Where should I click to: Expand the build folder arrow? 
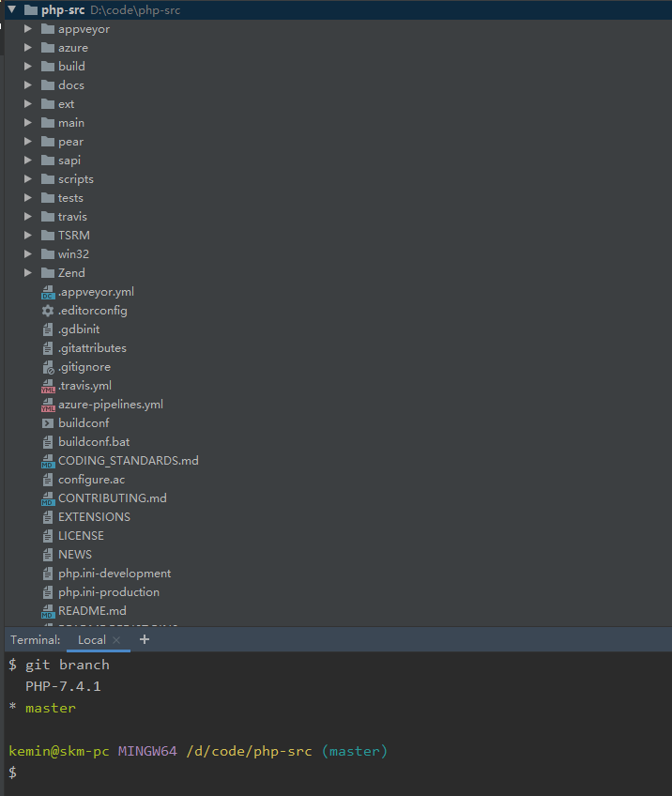28,67
